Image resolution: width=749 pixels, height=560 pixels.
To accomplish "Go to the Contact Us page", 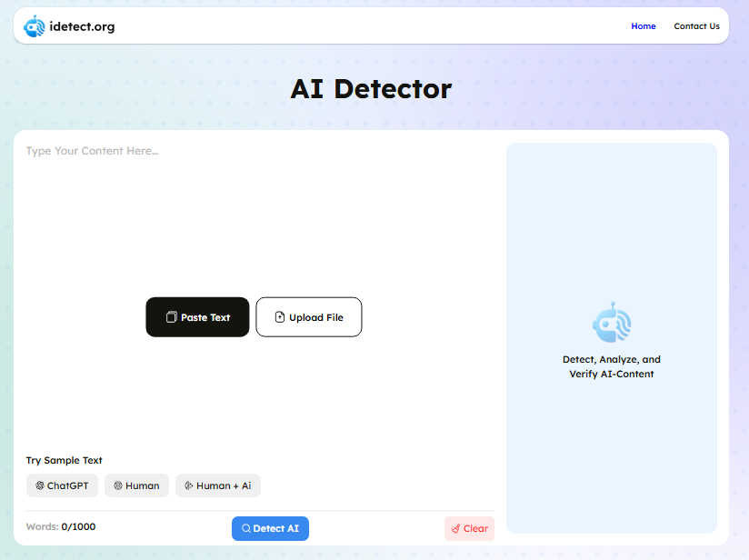I will click(696, 26).
